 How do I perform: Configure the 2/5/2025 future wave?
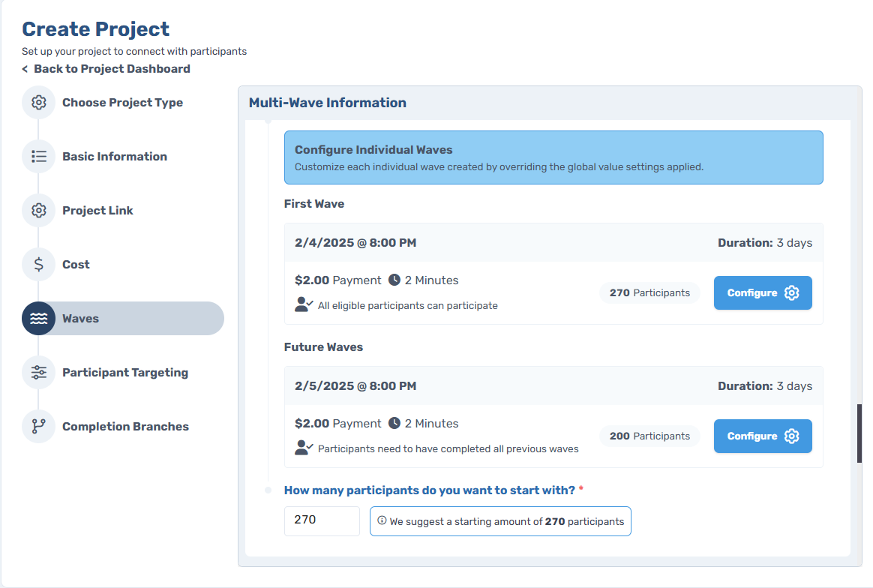[x=763, y=436]
